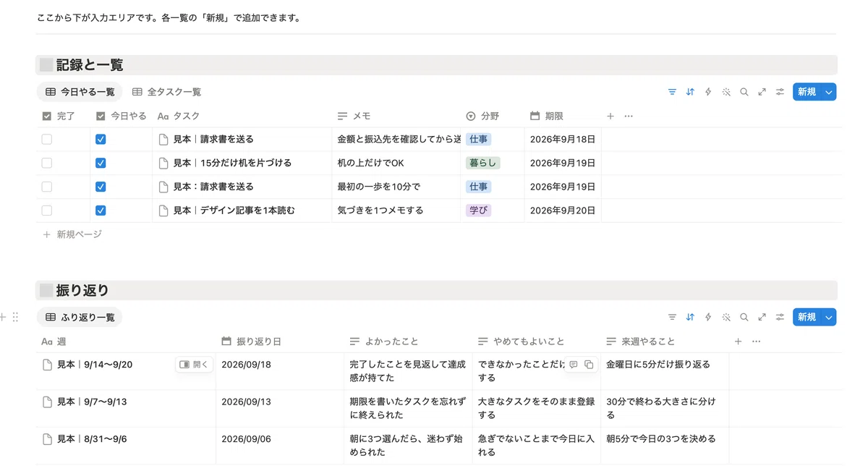Check 完了 for デザイン記事を1本読む
Screen dimensions: 868x471
click(47, 211)
